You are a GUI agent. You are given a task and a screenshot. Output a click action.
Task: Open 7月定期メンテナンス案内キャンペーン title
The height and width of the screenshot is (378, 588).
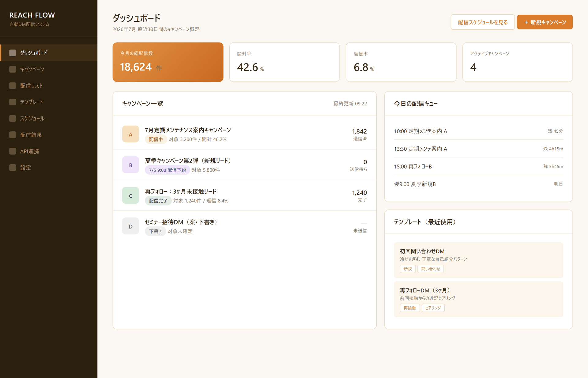(188, 130)
